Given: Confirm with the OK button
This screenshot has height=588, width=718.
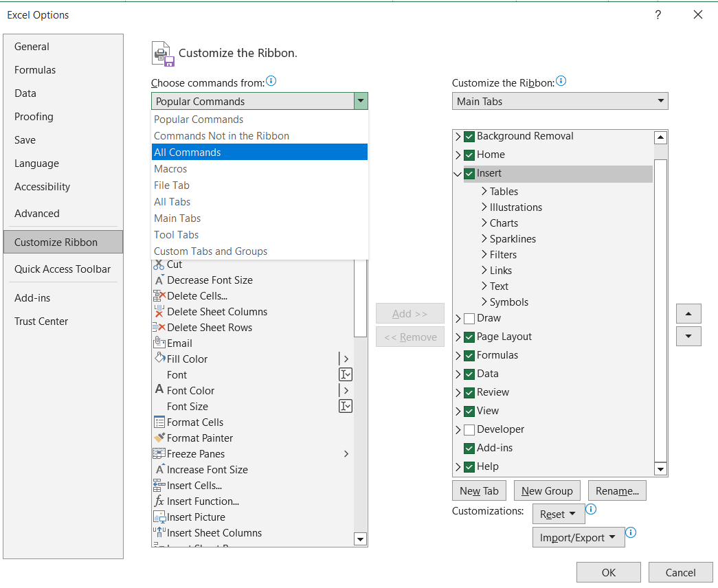Looking at the screenshot, I should click(609, 572).
